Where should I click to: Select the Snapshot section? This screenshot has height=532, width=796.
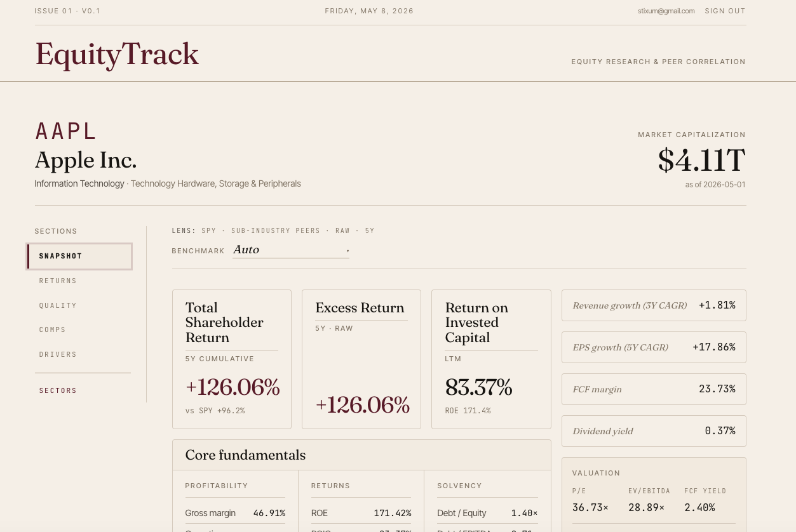tap(79, 256)
